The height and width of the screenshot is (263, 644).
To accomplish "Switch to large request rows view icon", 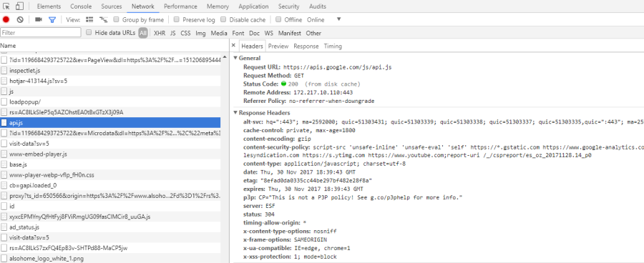I will pyautogui.click(x=89, y=19).
